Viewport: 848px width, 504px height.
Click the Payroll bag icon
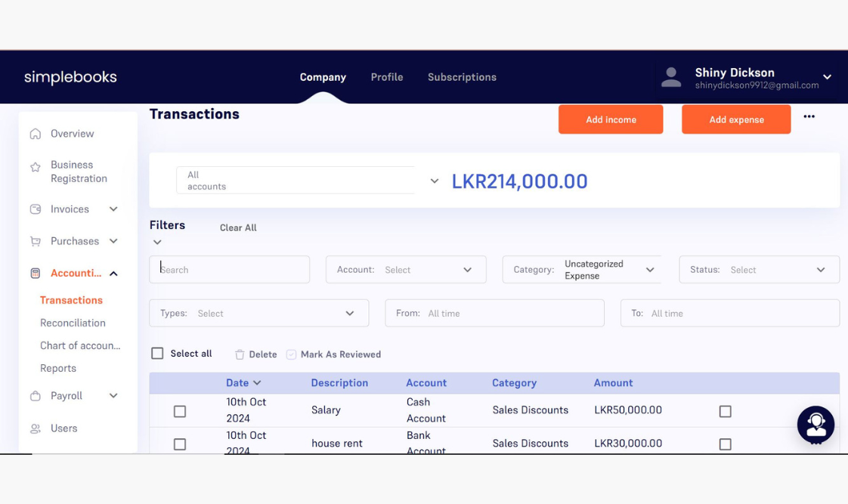click(x=36, y=396)
